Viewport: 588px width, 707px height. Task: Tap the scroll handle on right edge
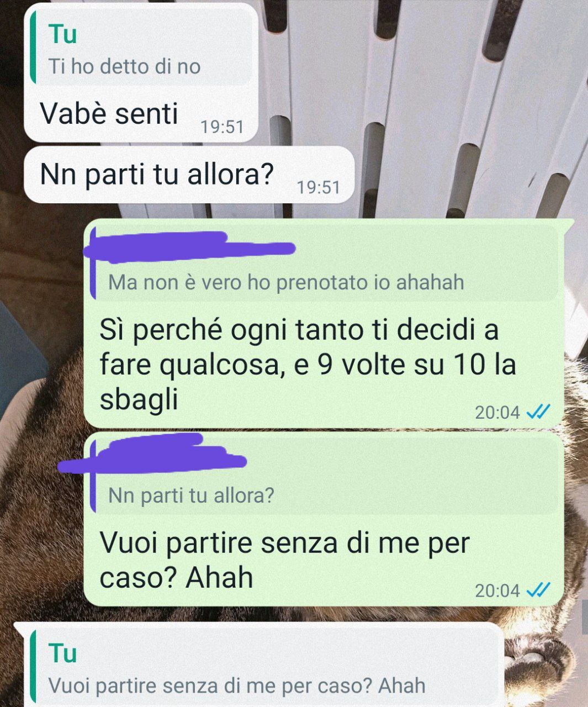585,617
